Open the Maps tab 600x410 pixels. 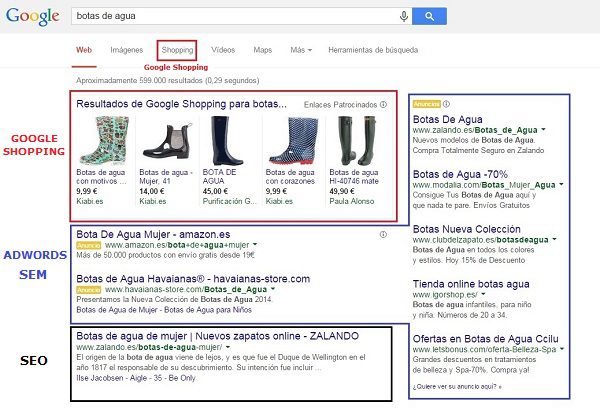click(x=262, y=50)
